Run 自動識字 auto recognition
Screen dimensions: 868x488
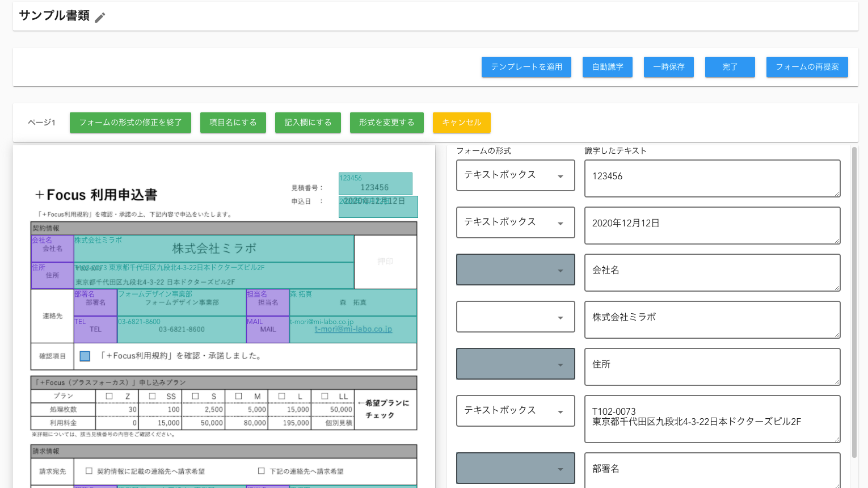pyautogui.click(x=607, y=67)
